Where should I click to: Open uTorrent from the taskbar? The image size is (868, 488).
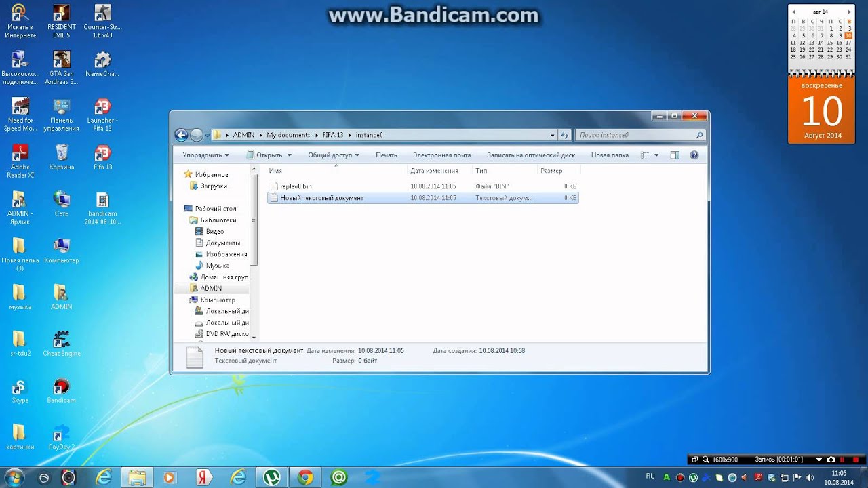click(272, 478)
